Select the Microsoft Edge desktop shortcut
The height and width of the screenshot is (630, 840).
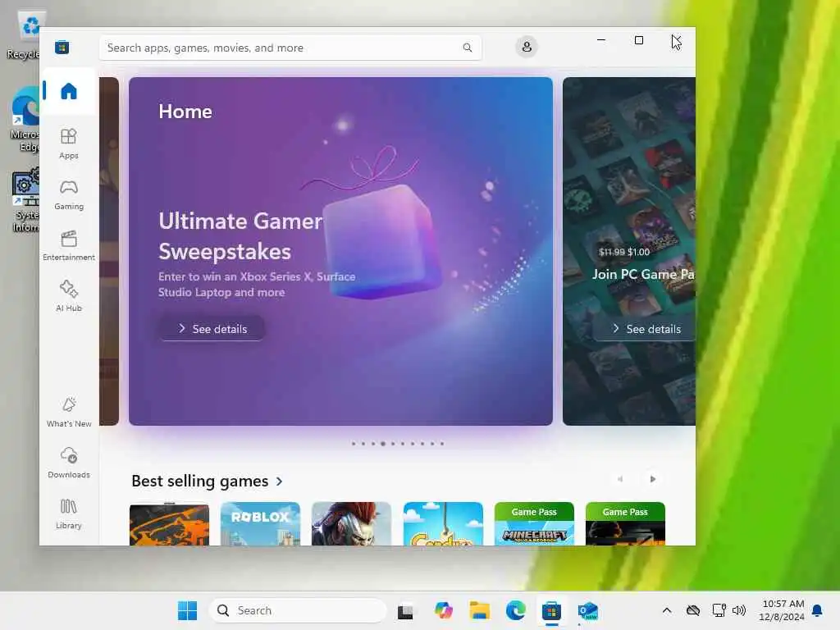pos(25,120)
